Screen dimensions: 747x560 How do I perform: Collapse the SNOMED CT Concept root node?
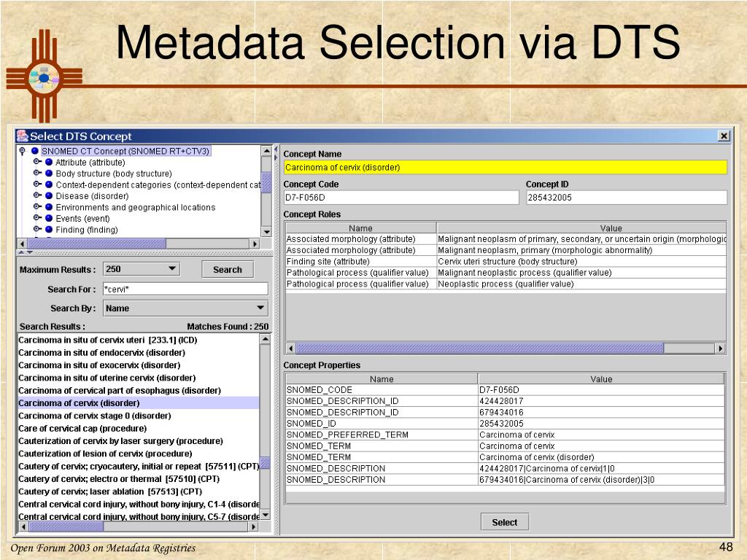point(22,152)
